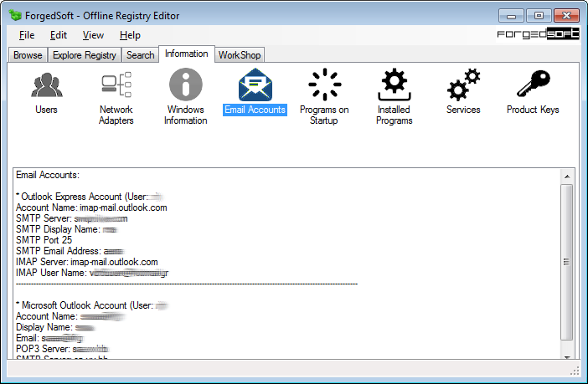This screenshot has width=588, height=384.
Task: Click the 'Email Accounts:' heading text
Action: [48, 175]
